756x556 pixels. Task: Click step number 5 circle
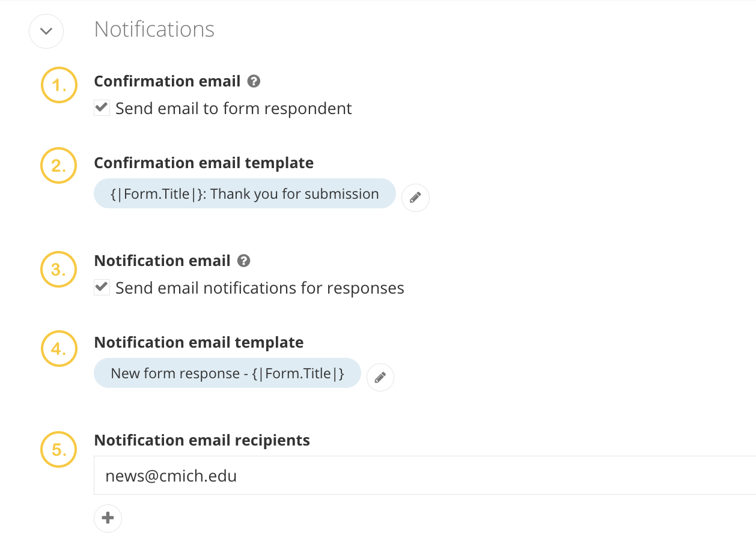coord(58,449)
